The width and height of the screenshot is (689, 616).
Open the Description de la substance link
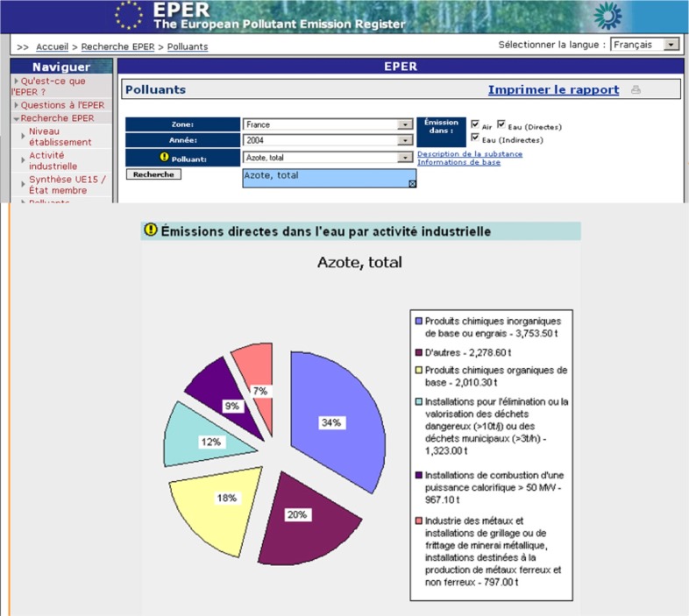pyautogui.click(x=469, y=154)
